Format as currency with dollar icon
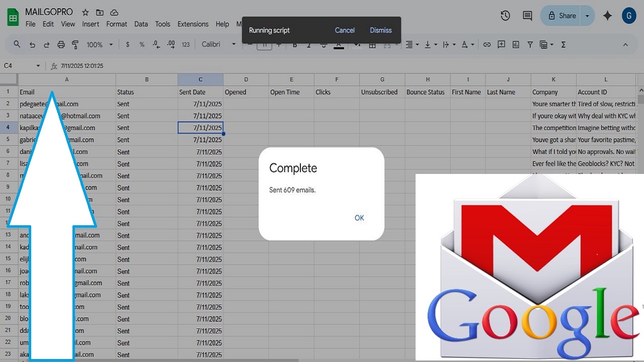 tap(128, 45)
